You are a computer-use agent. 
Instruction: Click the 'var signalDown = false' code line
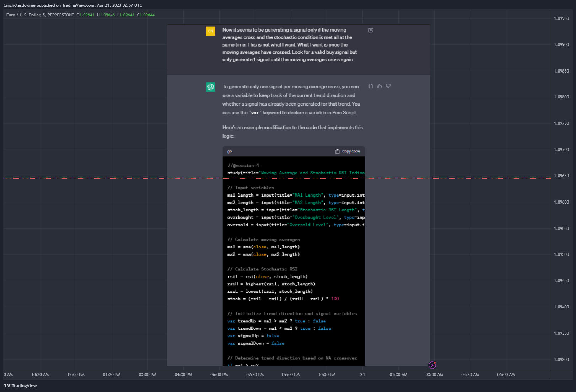coord(256,343)
